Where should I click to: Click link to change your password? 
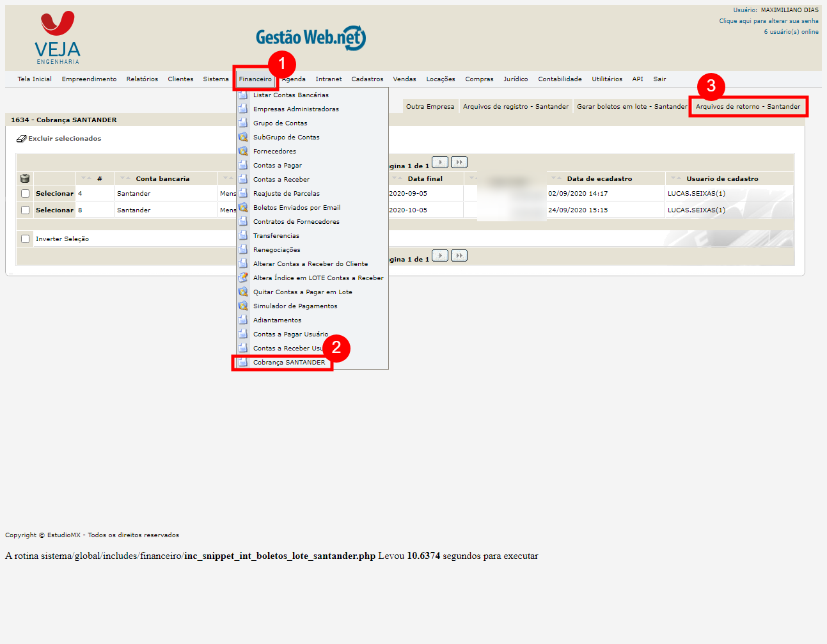[768, 20]
